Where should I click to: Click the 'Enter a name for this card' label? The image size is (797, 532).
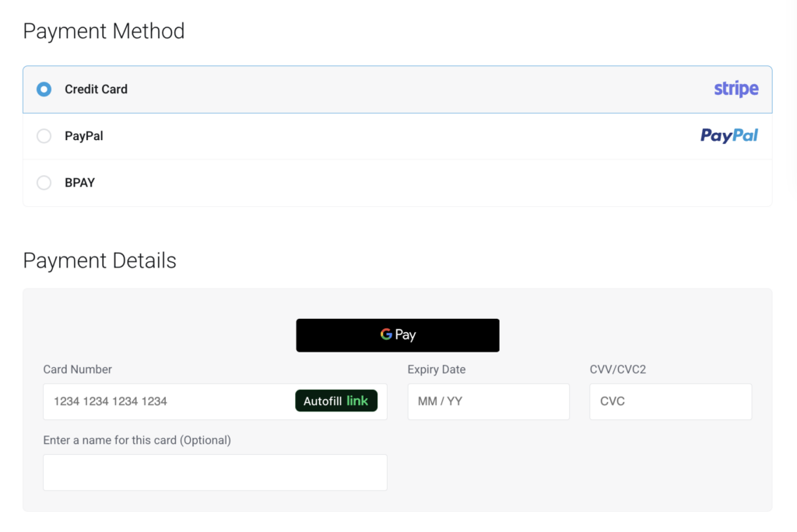(x=137, y=440)
